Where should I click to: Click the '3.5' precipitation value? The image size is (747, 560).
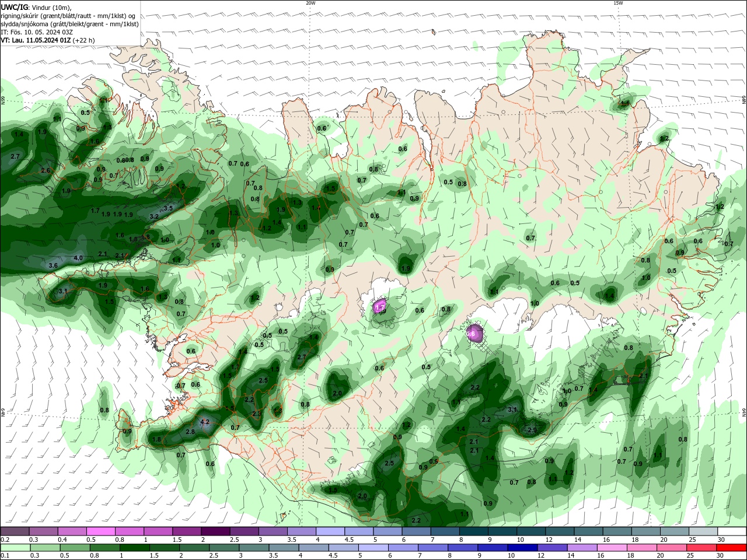(x=168, y=208)
